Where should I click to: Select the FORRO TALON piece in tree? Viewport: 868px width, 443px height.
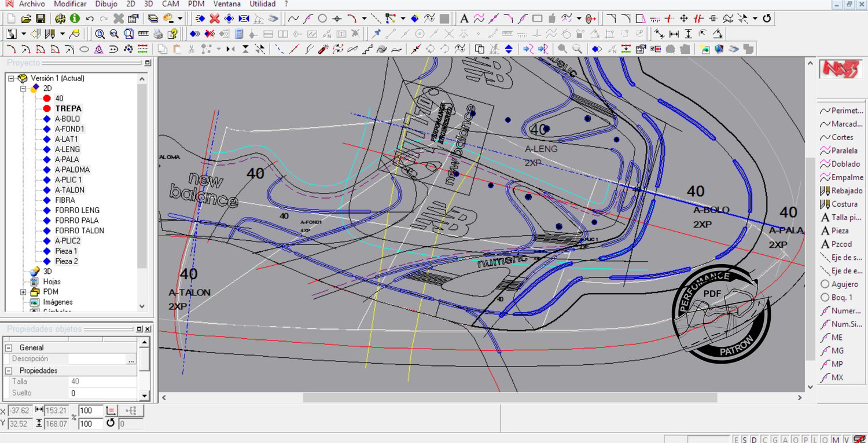[x=79, y=230]
